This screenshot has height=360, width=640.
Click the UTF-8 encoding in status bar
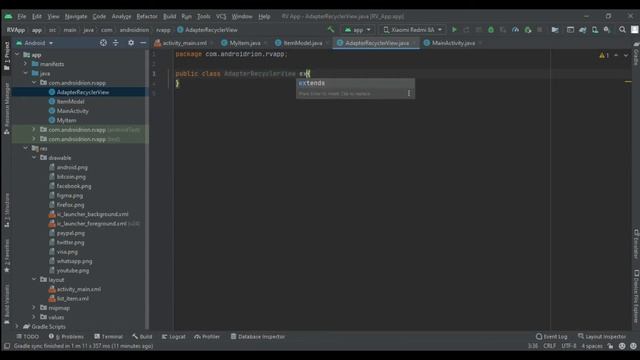tap(569, 346)
